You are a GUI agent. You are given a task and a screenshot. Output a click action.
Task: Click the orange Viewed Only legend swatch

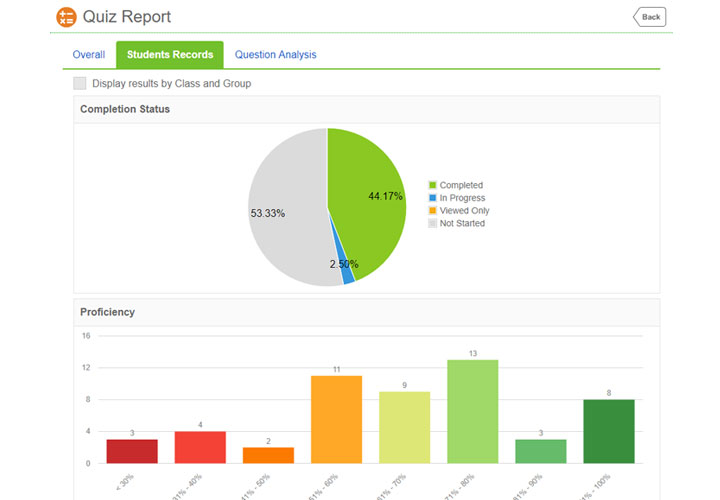[433, 211]
